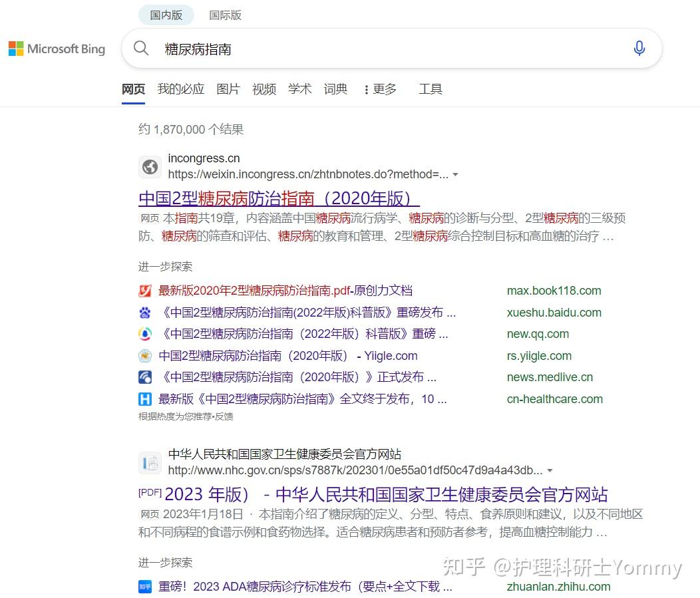Screen dimensions: 700x598
Task: Open the 学术 tab
Action: tap(299, 89)
